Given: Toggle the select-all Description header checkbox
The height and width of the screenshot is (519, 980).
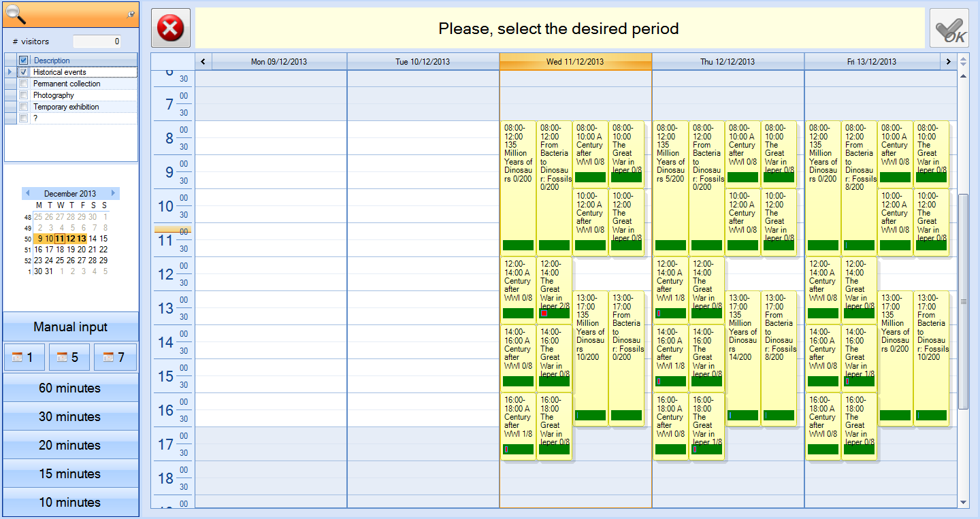Looking at the screenshot, I should pyautogui.click(x=24, y=61).
